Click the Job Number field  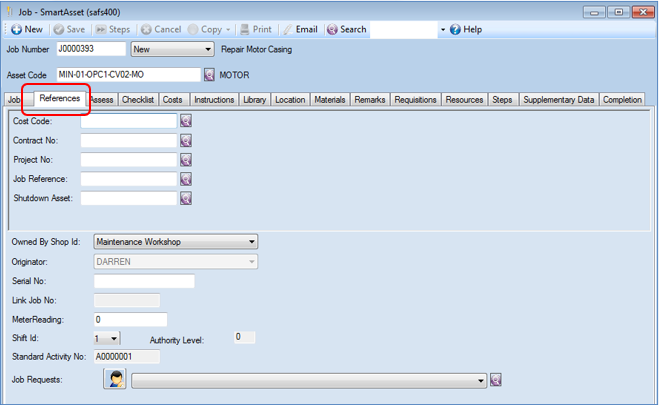pyautogui.click(x=91, y=49)
